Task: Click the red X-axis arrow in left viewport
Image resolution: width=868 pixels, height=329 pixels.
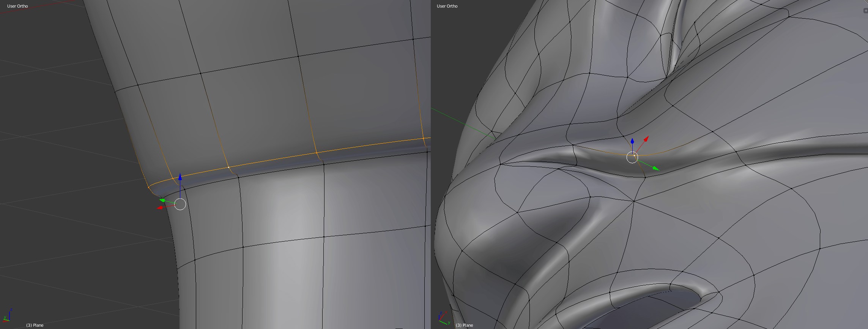Action: pos(159,207)
